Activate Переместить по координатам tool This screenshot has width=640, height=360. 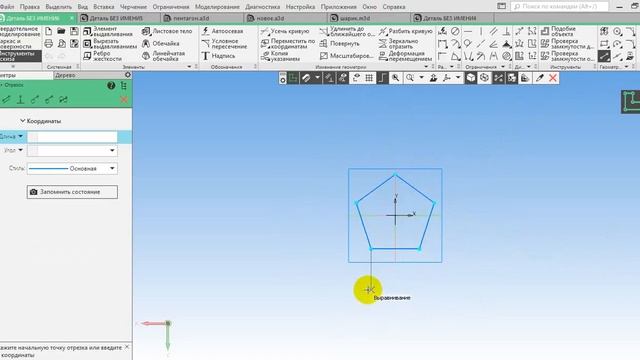[x=288, y=44]
